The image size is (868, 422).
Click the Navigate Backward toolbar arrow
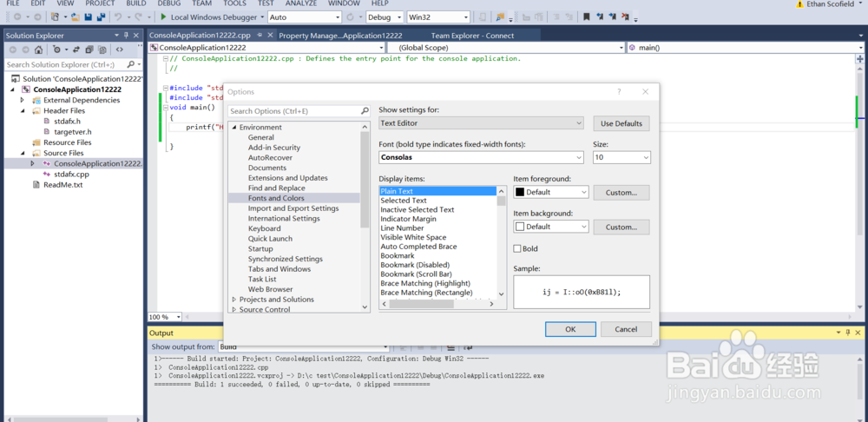pos(16,17)
